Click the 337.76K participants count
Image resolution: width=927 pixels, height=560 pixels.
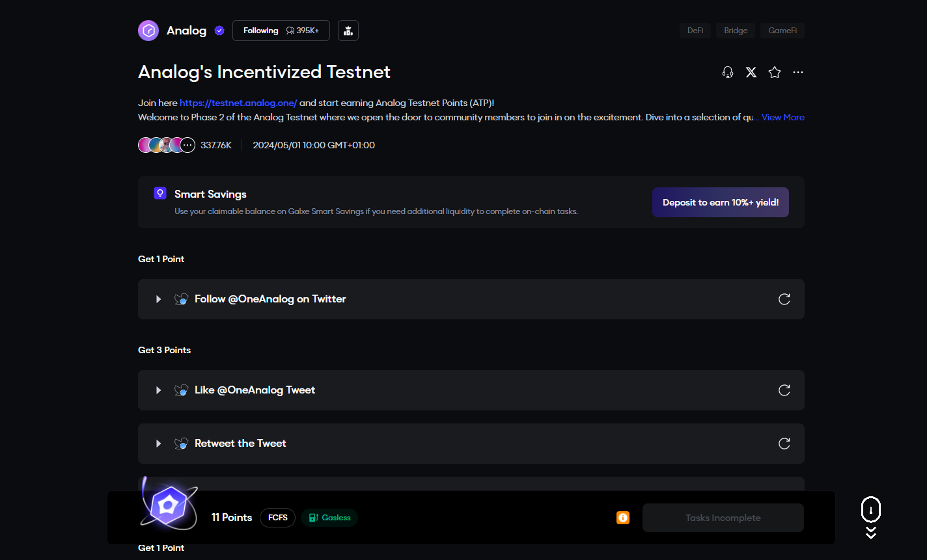click(x=216, y=145)
